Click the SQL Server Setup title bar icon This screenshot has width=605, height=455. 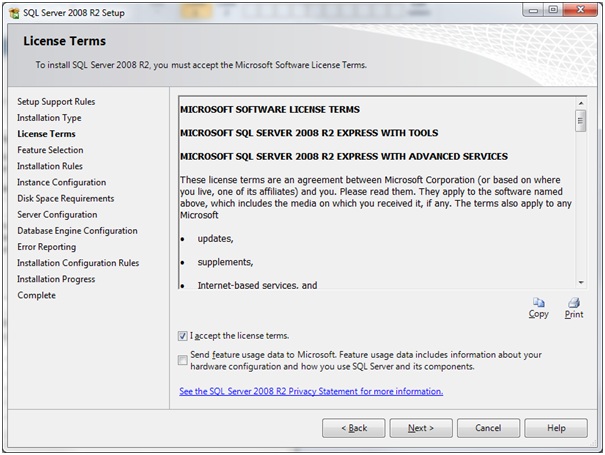tap(14, 13)
